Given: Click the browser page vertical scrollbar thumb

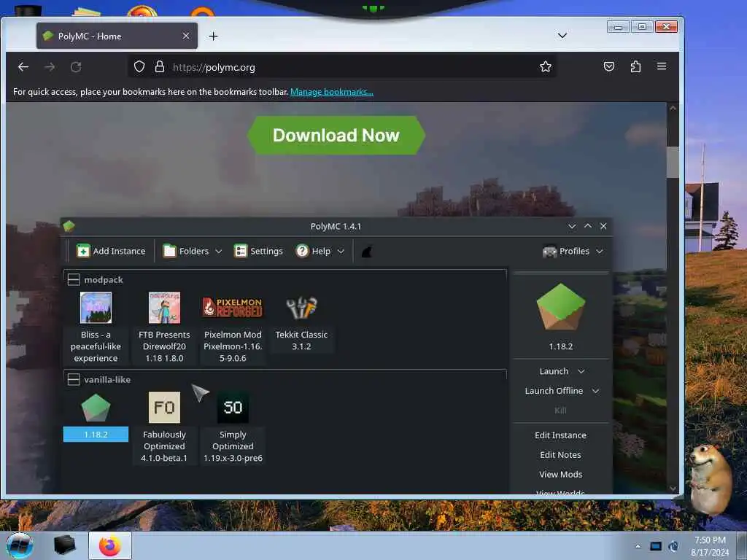Looking at the screenshot, I should tap(673, 162).
